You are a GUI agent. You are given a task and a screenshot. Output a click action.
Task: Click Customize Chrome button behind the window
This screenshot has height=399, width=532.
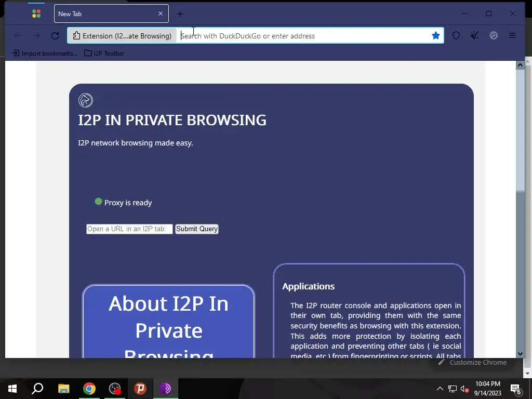pyautogui.click(x=472, y=362)
